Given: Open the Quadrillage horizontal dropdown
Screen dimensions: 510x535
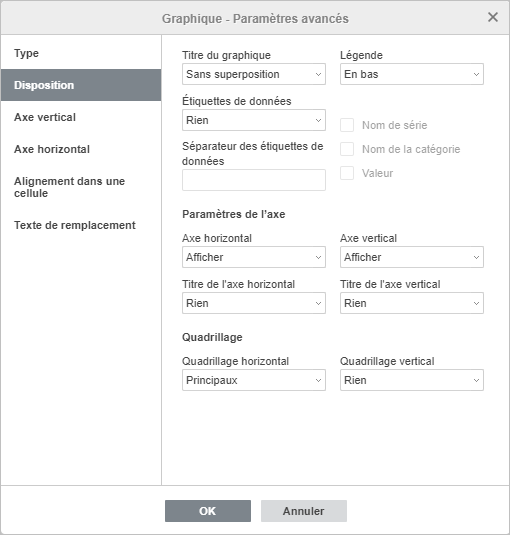Looking at the screenshot, I should [x=253, y=380].
